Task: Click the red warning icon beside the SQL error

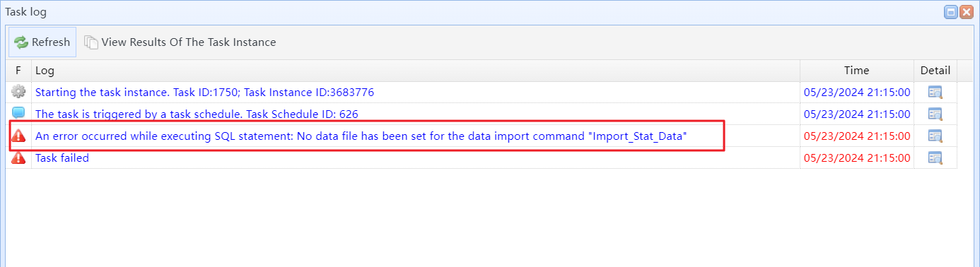Action: [18, 136]
